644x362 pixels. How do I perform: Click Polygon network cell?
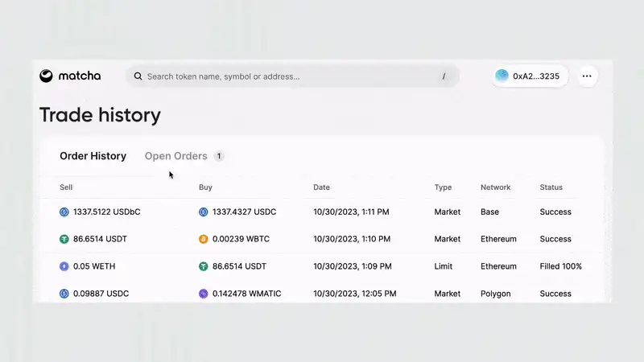pyautogui.click(x=496, y=294)
